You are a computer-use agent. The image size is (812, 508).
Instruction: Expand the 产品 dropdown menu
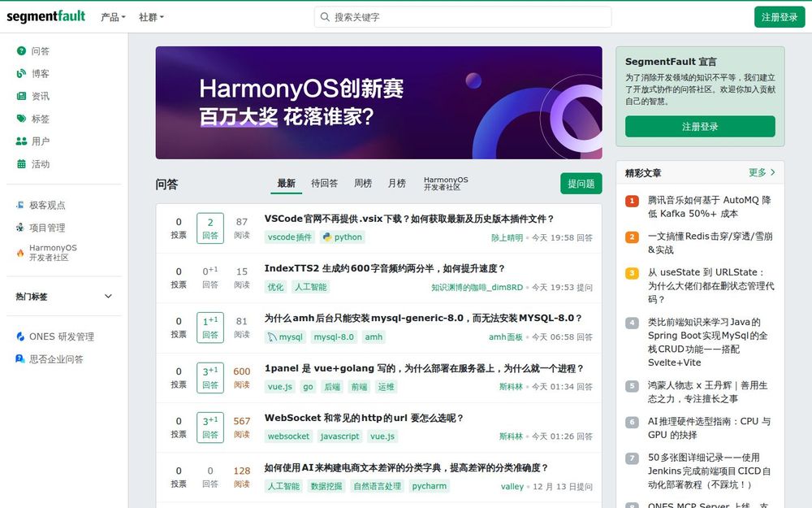tap(113, 17)
